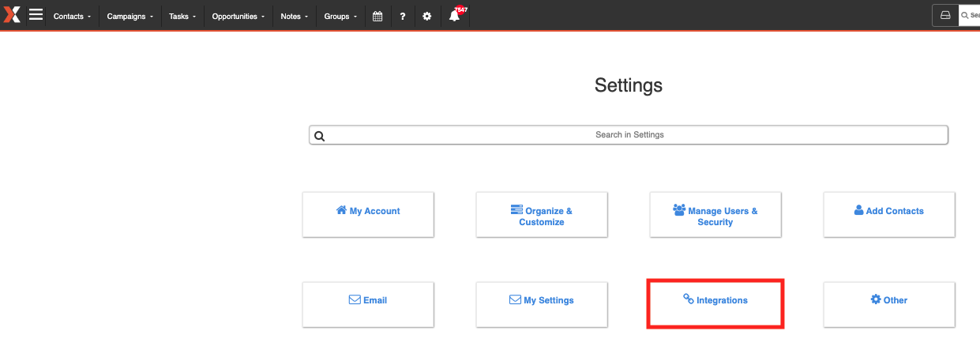Open the Email settings tile
The image size is (980, 350).
tap(368, 304)
